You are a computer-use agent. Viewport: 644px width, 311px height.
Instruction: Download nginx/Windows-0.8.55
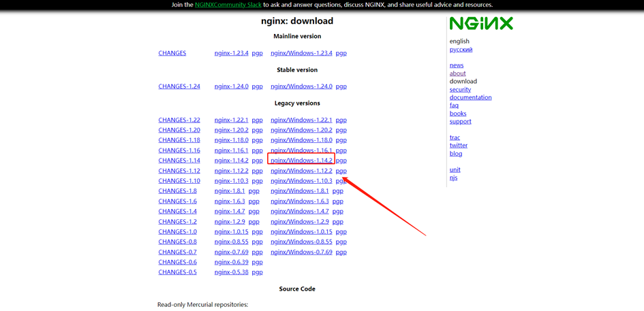(x=301, y=242)
